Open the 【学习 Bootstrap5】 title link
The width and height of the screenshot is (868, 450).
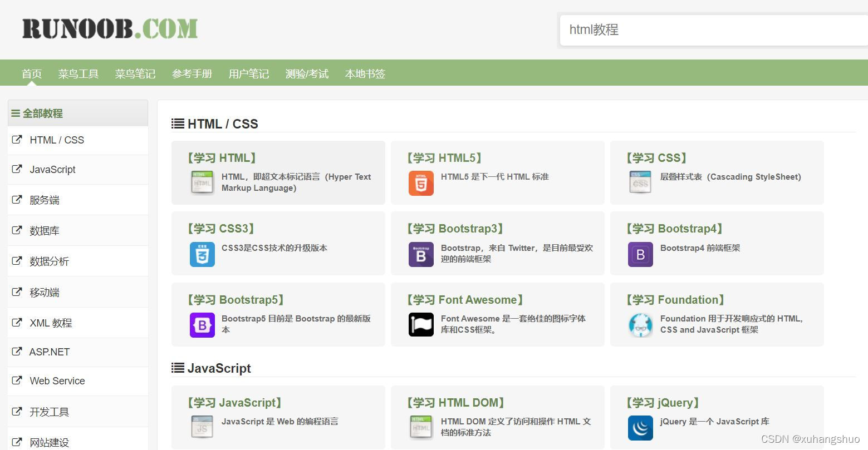coord(236,300)
